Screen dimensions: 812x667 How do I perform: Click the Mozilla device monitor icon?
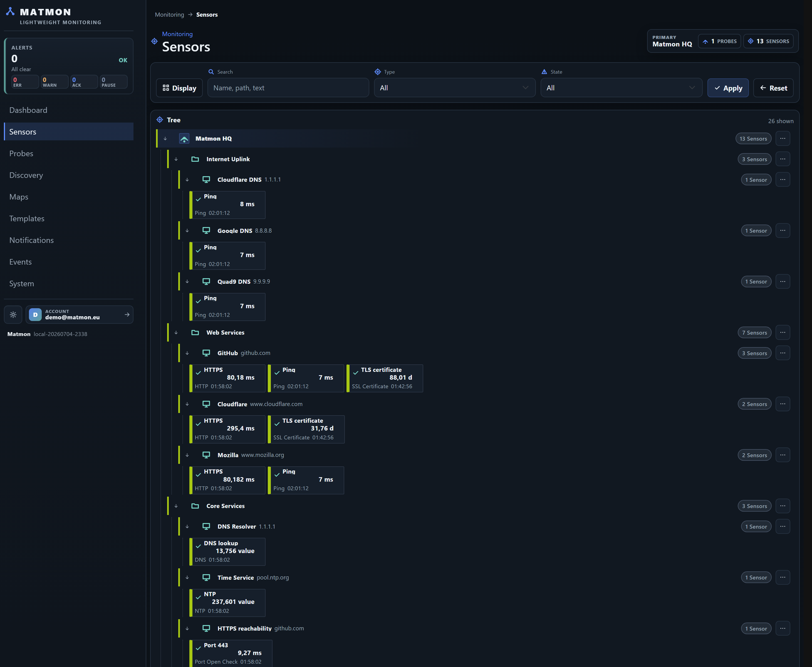[206, 455]
